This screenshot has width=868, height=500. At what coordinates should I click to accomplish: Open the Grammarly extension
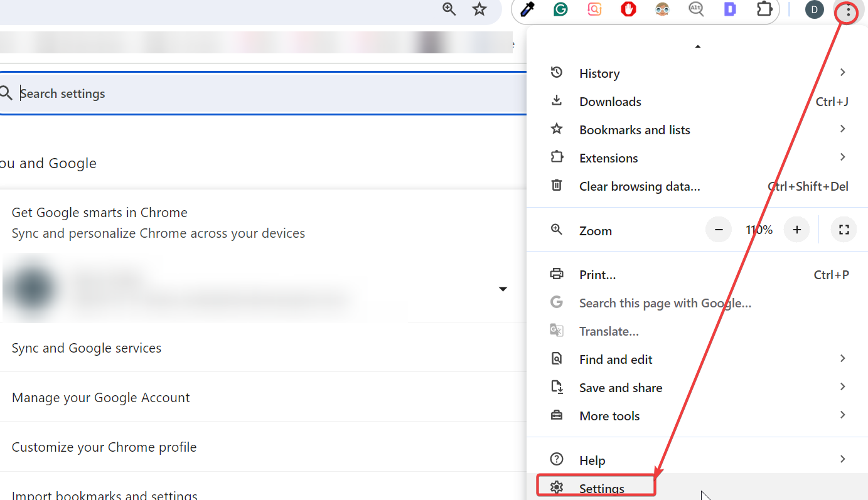coord(560,9)
